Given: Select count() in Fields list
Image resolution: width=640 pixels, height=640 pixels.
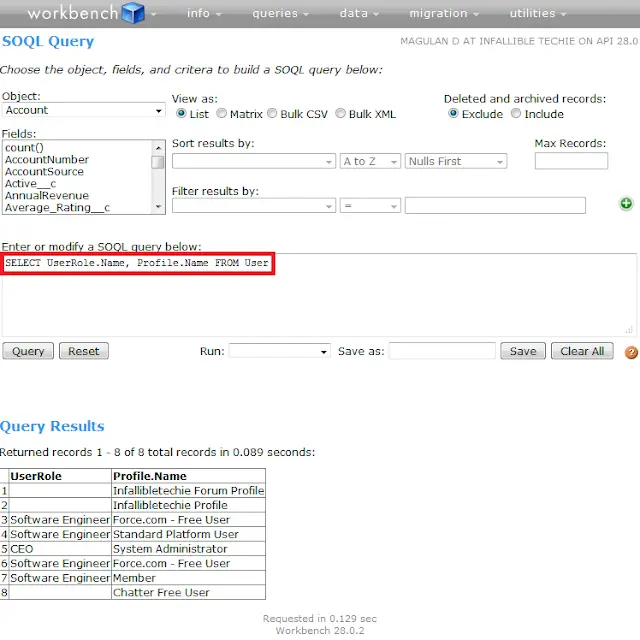Looking at the screenshot, I should click(x=24, y=147).
